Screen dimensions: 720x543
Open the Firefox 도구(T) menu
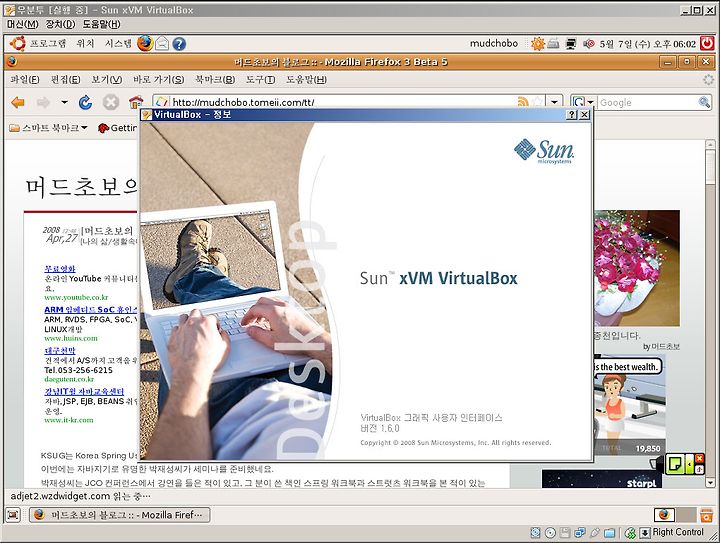[x=260, y=79]
